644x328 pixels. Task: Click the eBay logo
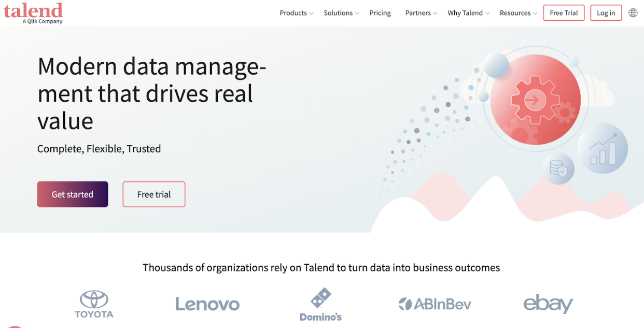(x=548, y=304)
